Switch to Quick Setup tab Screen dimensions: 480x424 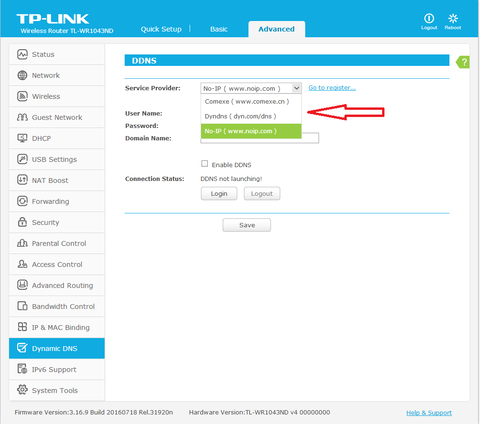click(x=161, y=29)
